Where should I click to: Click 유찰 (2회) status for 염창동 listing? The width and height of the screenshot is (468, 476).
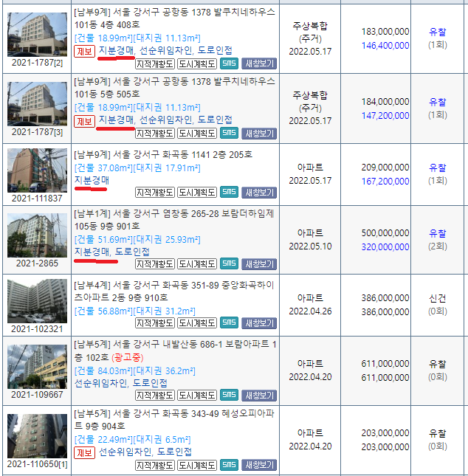click(x=437, y=233)
